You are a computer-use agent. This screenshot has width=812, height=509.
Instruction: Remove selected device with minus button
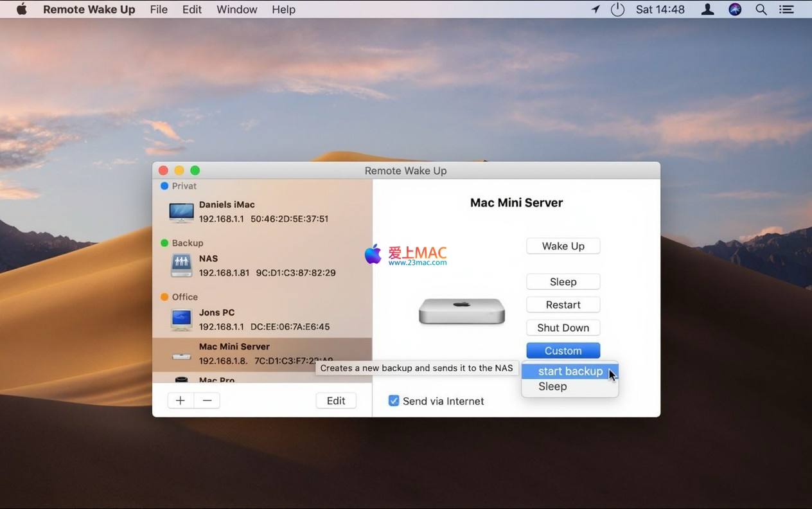point(207,400)
